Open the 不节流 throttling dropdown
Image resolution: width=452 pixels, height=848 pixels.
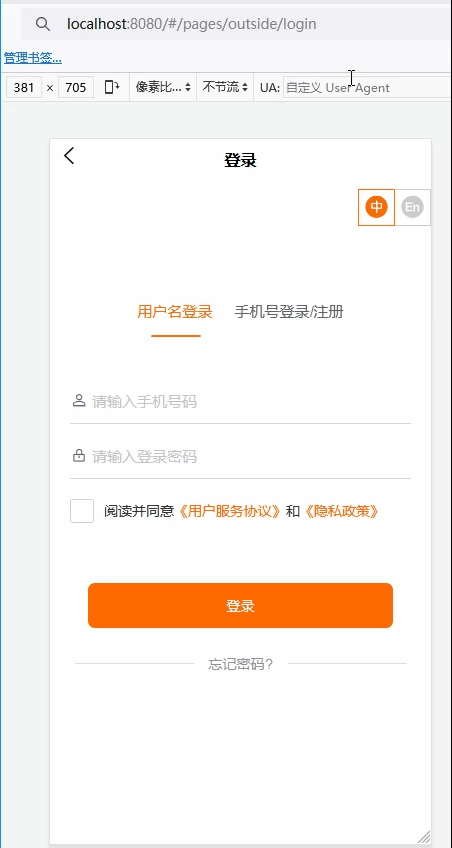click(x=225, y=87)
